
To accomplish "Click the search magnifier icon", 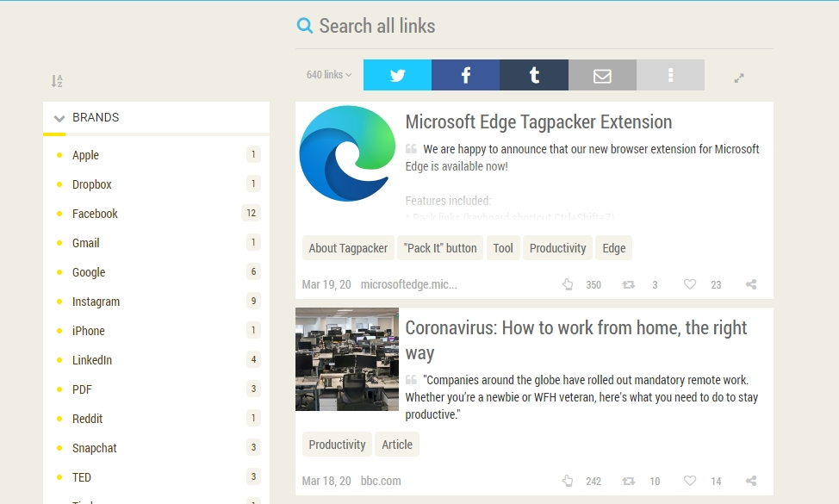I will (x=304, y=25).
